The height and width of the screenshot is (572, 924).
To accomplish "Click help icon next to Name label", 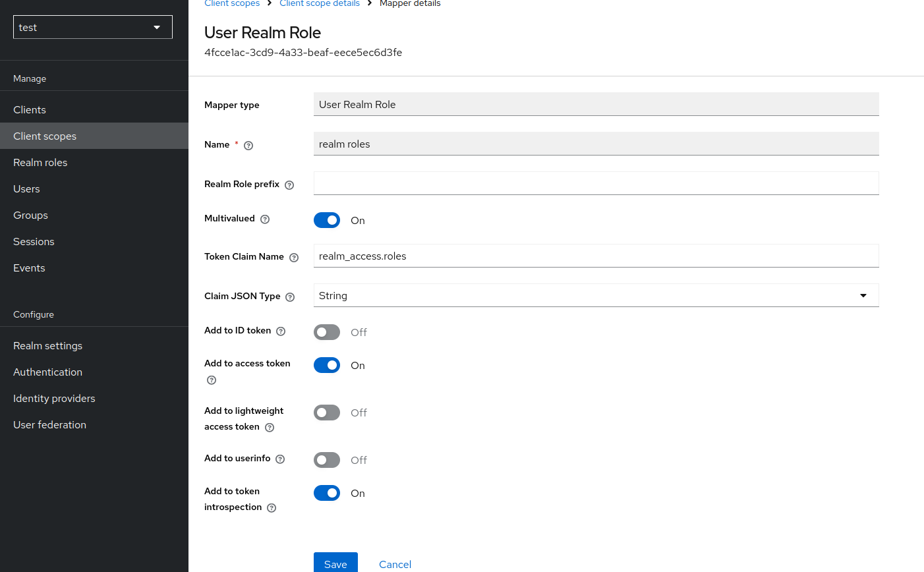I will tap(248, 146).
